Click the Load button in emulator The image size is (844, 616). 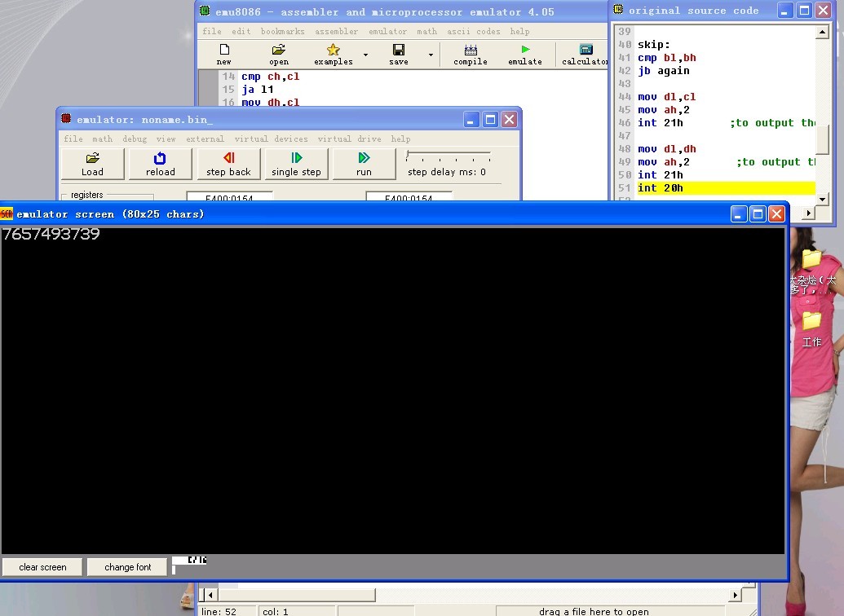point(93,164)
